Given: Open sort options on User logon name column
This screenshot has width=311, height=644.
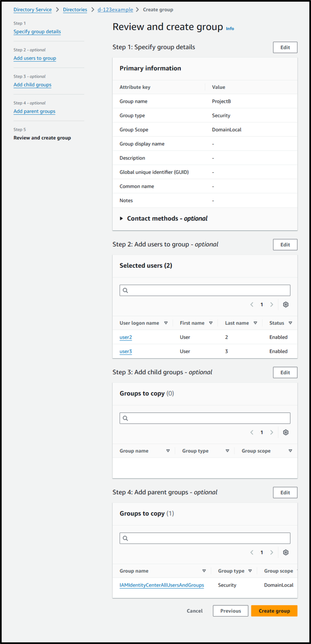Looking at the screenshot, I should 166,323.
